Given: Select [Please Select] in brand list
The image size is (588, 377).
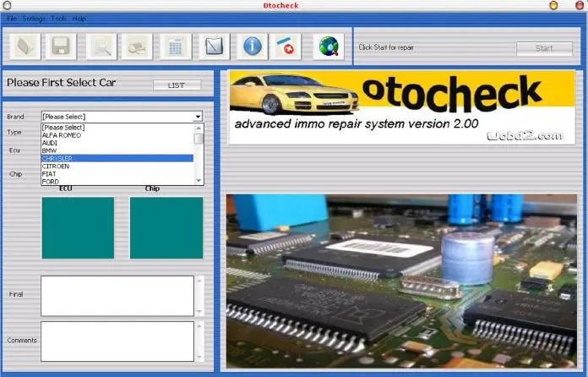Looking at the screenshot, I should point(117,127).
